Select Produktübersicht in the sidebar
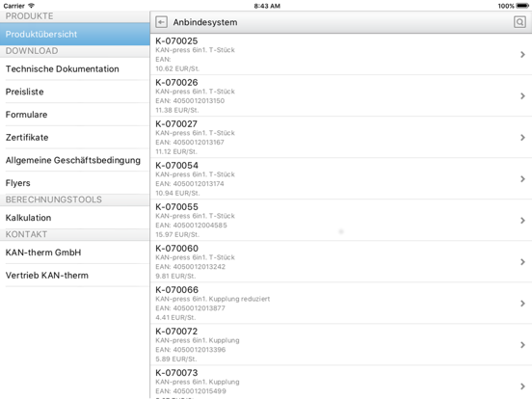 [74, 35]
